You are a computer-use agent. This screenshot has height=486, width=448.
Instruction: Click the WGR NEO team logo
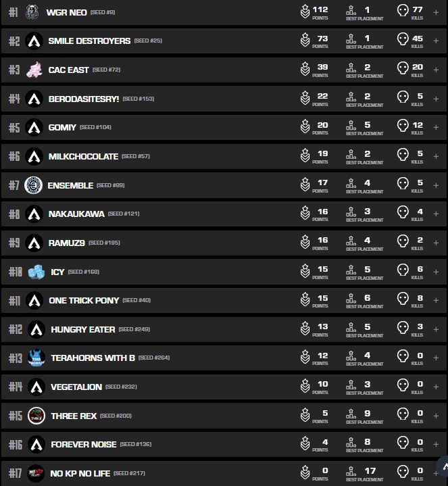[32, 12]
